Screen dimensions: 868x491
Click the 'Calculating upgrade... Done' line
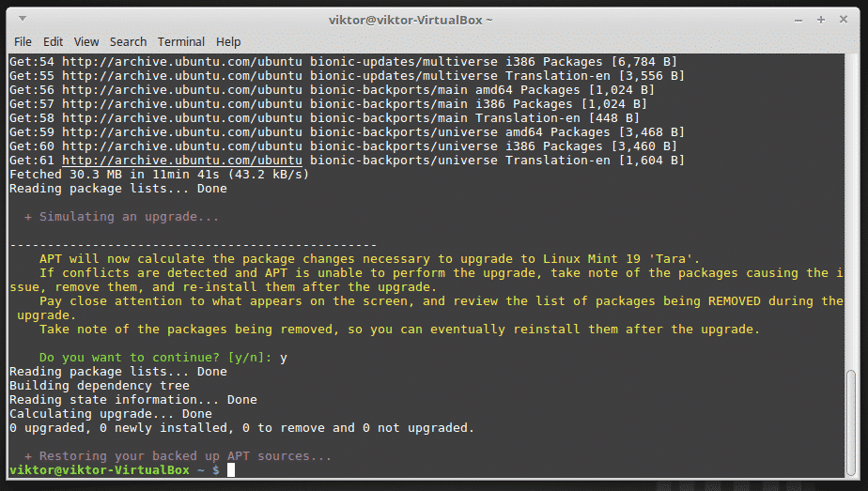pos(111,414)
